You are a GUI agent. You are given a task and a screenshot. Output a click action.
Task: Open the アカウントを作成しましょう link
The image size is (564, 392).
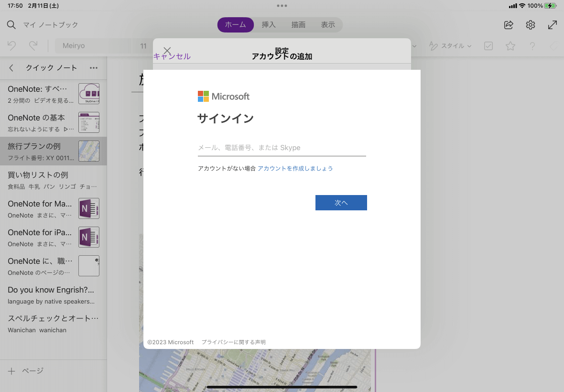295,168
